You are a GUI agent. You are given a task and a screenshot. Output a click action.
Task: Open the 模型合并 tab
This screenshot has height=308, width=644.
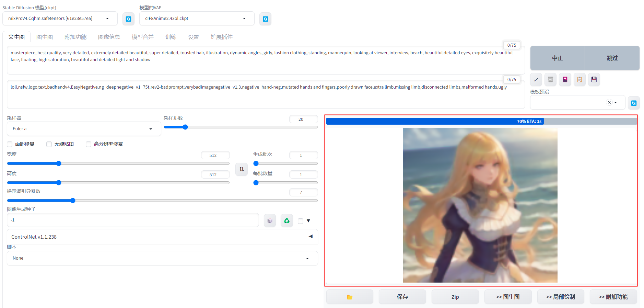coord(143,37)
